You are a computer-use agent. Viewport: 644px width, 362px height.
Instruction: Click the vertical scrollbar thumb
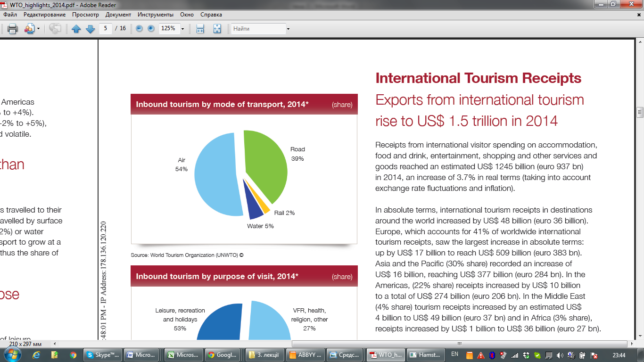pos(640,112)
